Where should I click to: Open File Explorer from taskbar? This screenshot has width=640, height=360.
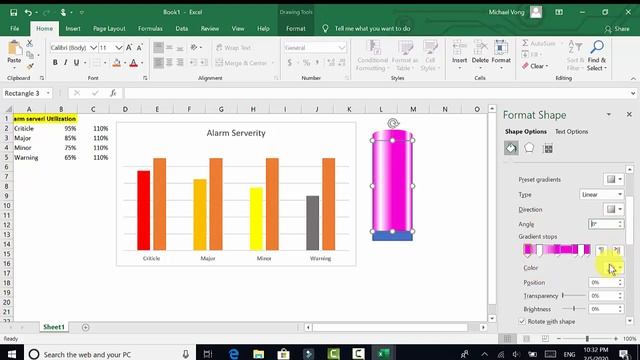coord(258,354)
